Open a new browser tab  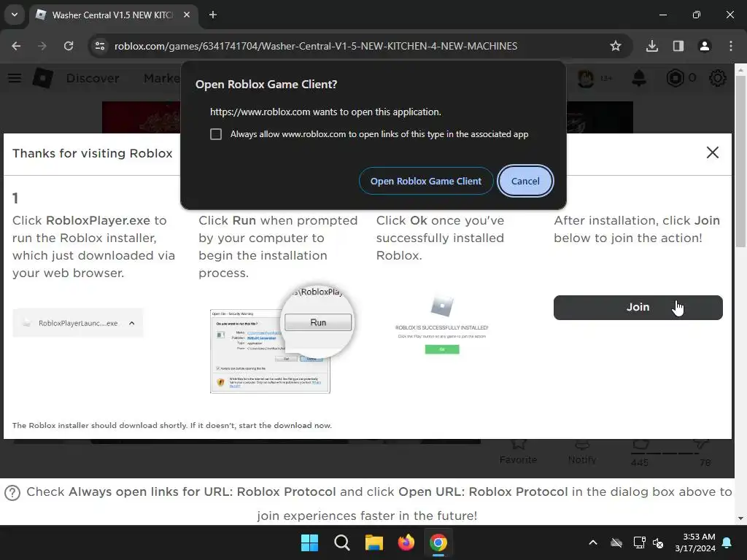pyautogui.click(x=213, y=15)
